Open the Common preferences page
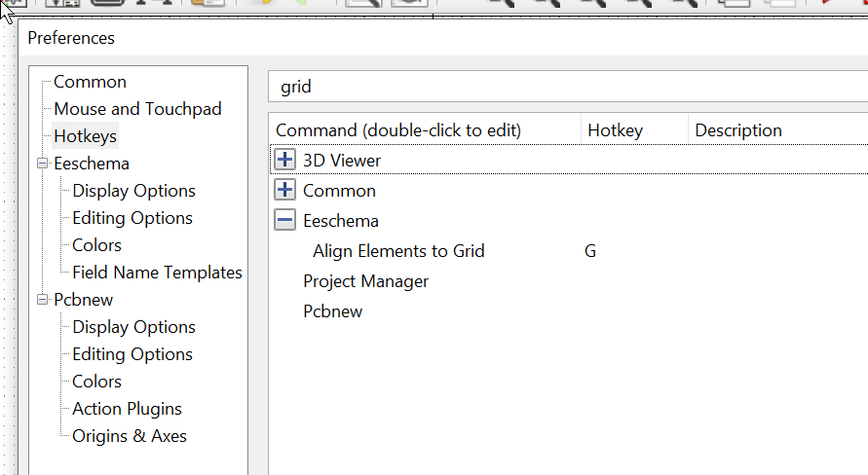Viewport: 868px width, 475px height. pos(90,82)
